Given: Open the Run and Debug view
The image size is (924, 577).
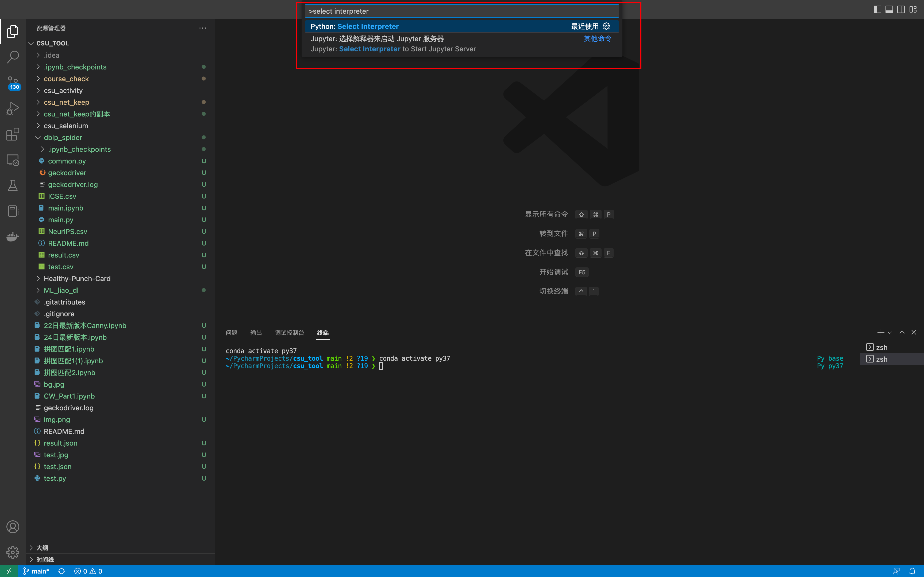Looking at the screenshot, I should (13, 108).
